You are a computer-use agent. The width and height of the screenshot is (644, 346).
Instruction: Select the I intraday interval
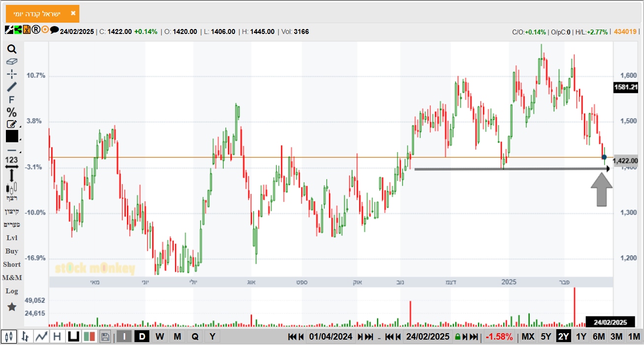point(124,337)
